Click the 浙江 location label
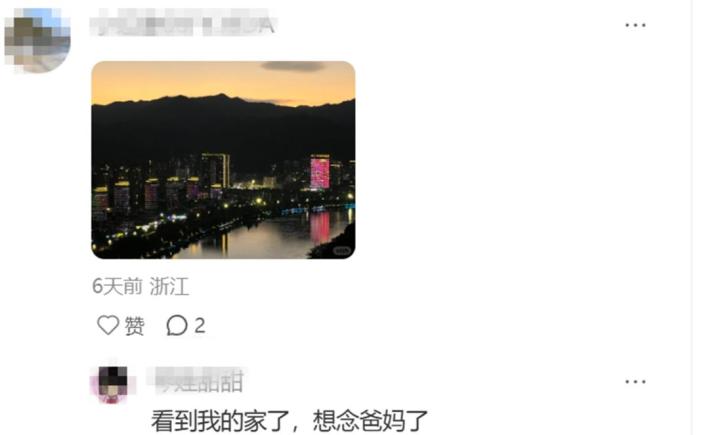The height and width of the screenshot is (435, 709). pyautogui.click(x=169, y=286)
